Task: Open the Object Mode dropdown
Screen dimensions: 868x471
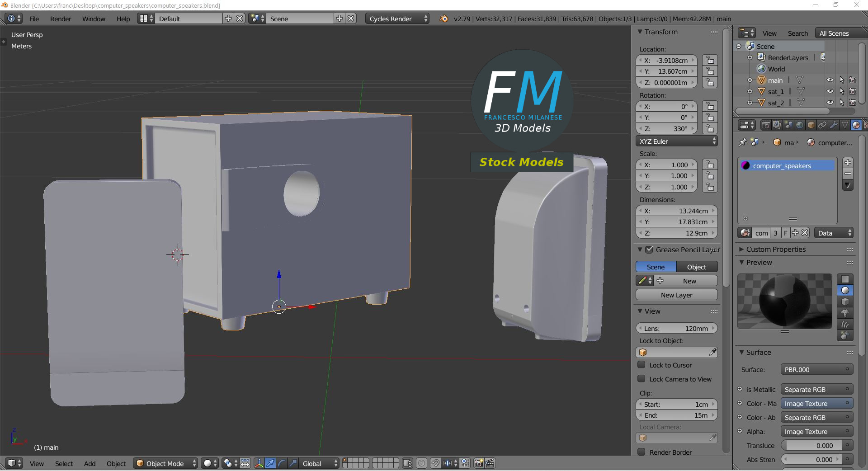Action: [x=165, y=463]
